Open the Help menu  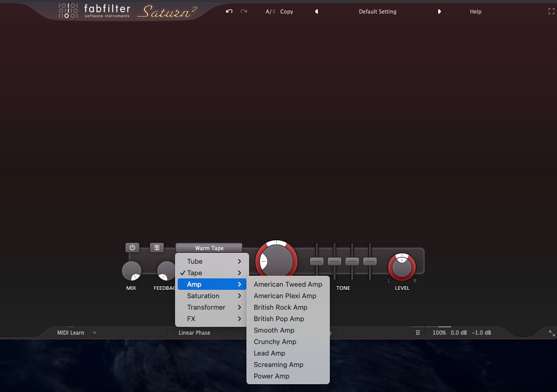point(475,11)
